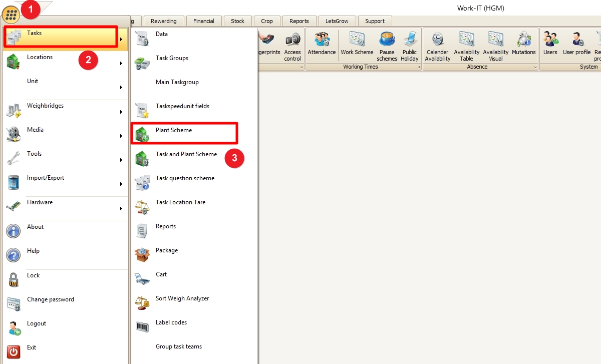Switch to the Rewarding tab
This screenshot has width=601, height=364.
(x=164, y=21)
